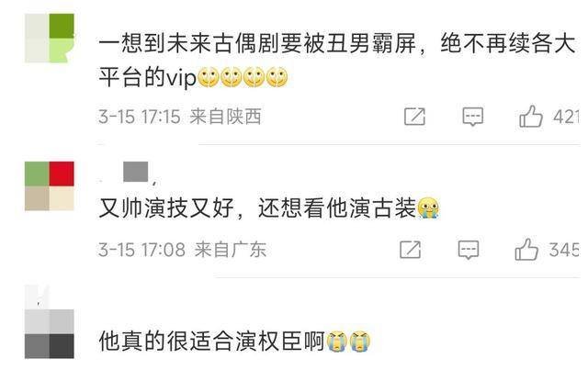Reply to the comment from 陕西
Screen dimensions: 588x370
(472, 117)
